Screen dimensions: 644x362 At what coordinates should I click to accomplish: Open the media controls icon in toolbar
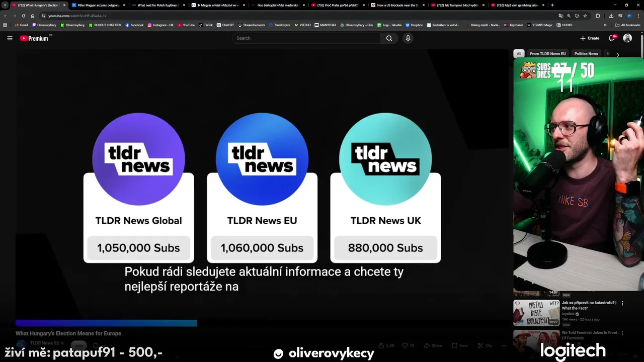coord(619,16)
